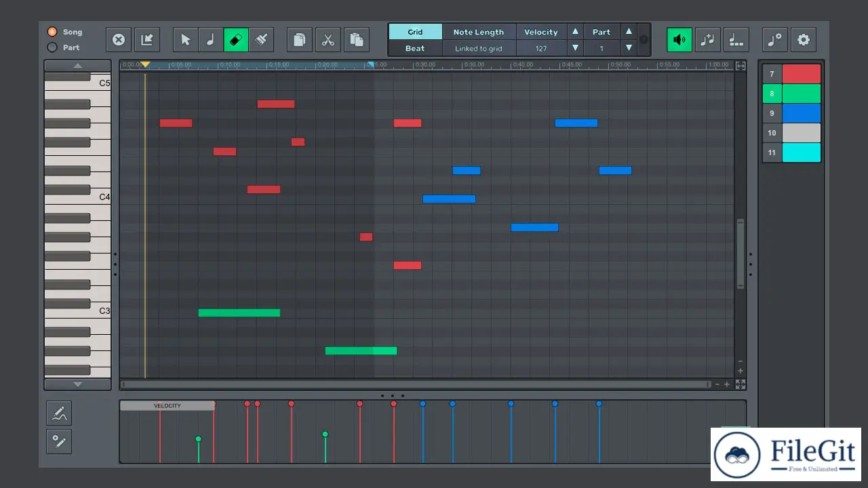Select the paint brush tool
Image resolution: width=868 pixels, height=488 pixels.
tap(261, 40)
